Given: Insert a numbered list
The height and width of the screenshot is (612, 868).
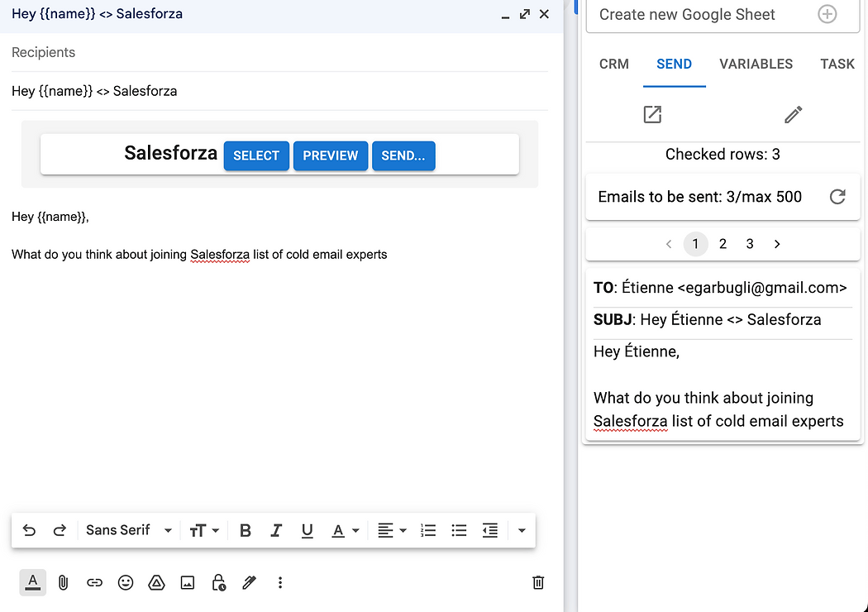Looking at the screenshot, I should 428,531.
